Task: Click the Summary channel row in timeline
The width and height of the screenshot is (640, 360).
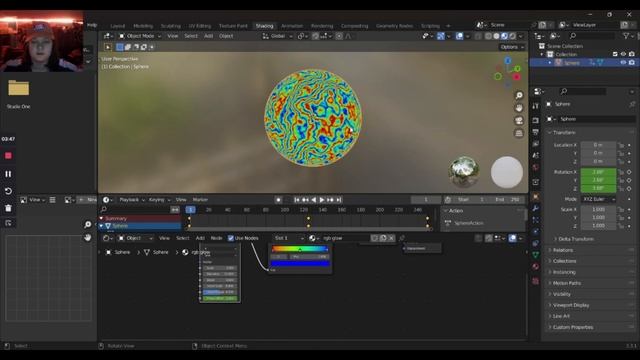Action: (x=140, y=218)
